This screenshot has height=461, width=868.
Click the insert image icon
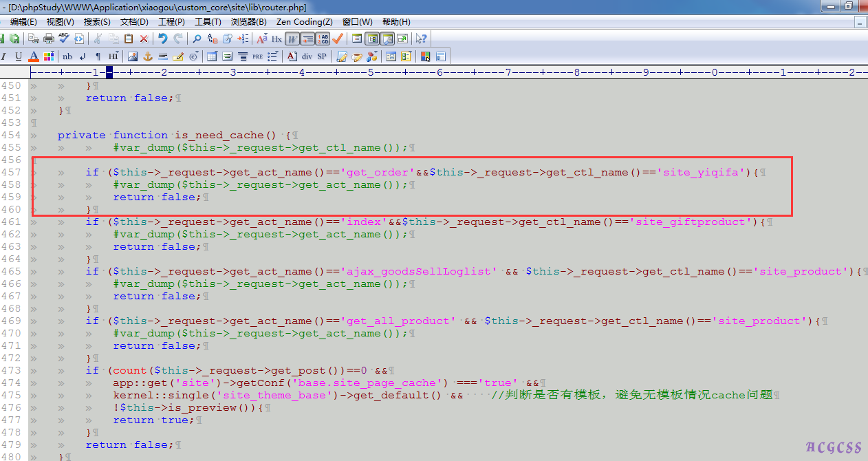click(x=132, y=56)
